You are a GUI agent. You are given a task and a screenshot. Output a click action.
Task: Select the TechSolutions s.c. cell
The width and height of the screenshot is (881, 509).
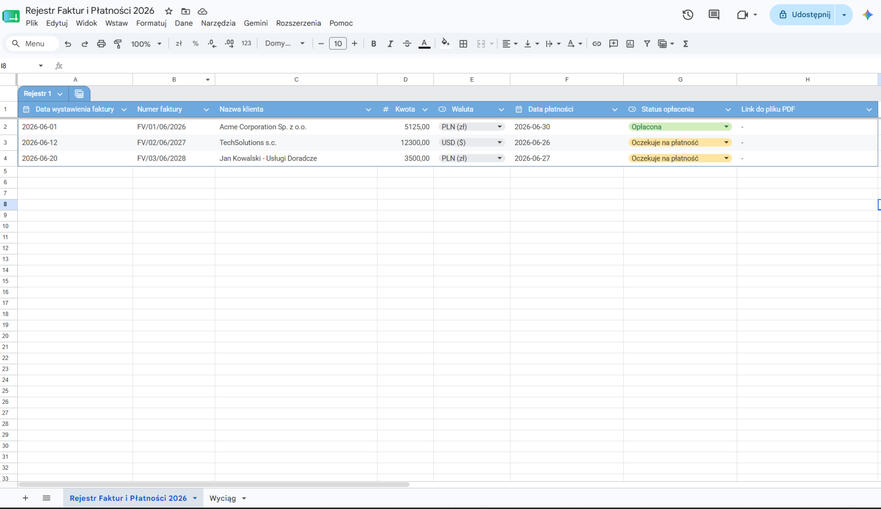point(296,143)
